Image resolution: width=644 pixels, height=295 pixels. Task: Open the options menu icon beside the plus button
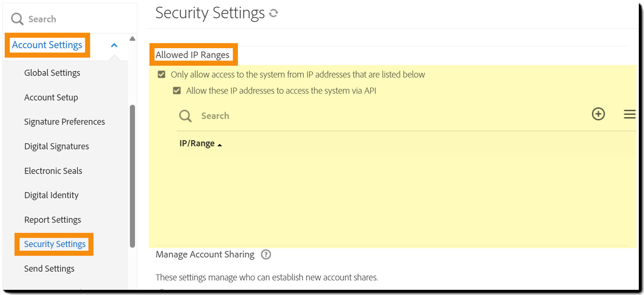pyautogui.click(x=629, y=114)
